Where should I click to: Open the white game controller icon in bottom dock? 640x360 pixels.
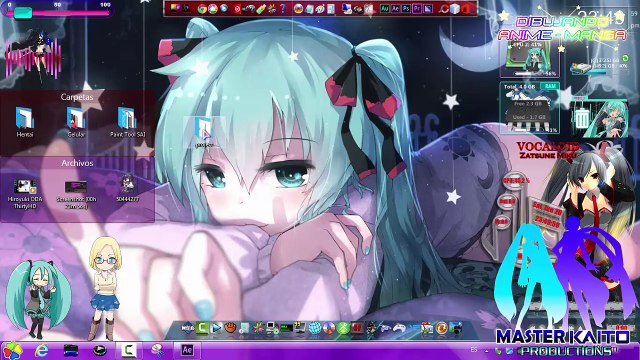coord(399,328)
